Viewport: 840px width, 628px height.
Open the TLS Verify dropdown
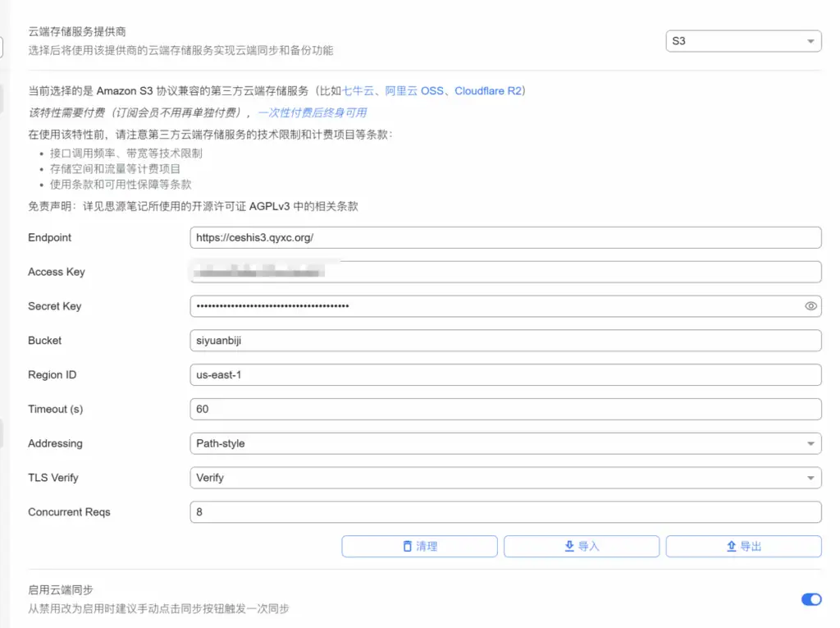coord(505,477)
